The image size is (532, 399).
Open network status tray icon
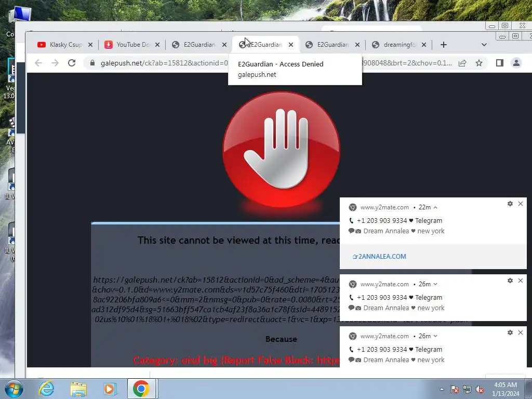(x=467, y=389)
